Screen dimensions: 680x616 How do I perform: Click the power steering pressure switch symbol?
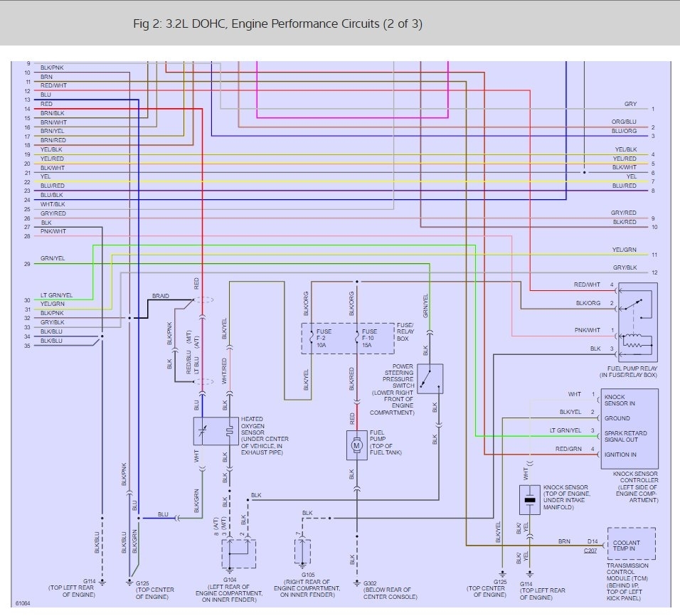(x=430, y=378)
